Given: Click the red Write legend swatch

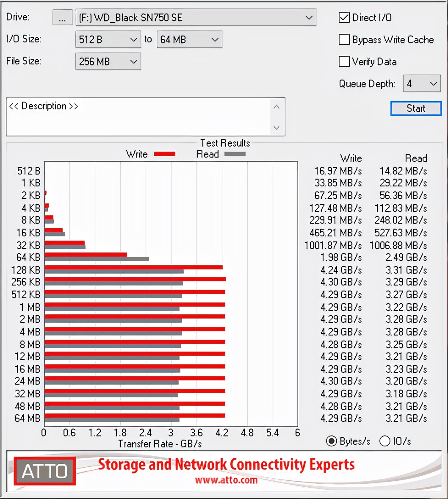Looking at the screenshot, I should click(164, 154).
